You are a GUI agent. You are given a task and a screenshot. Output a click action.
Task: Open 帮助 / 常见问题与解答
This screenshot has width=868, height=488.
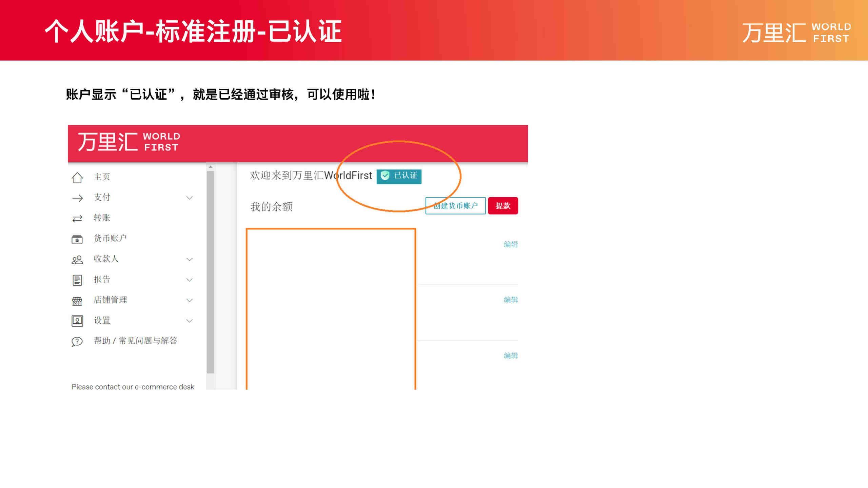(136, 341)
